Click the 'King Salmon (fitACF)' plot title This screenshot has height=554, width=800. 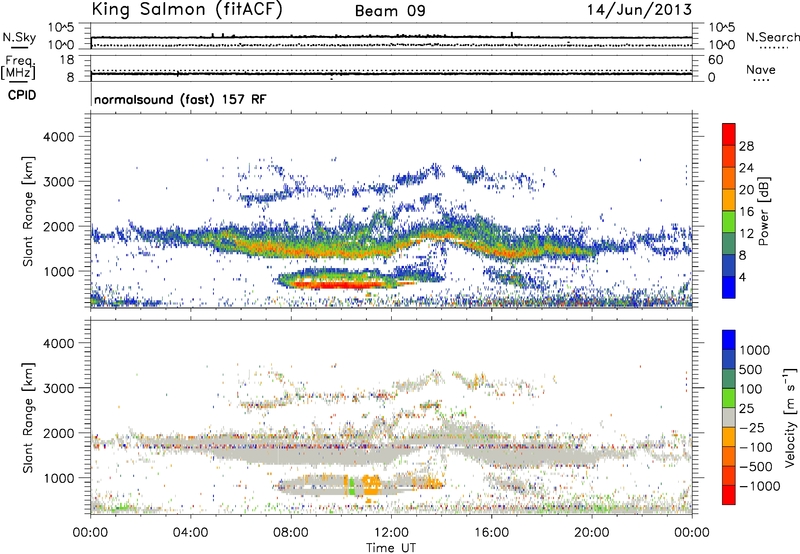tap(187, 10)
